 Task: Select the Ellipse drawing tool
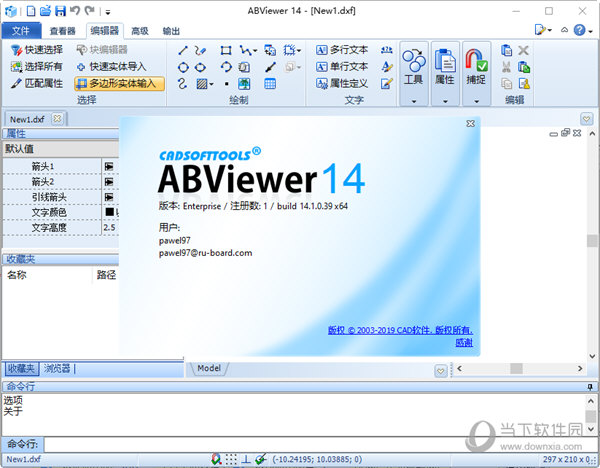[x=200, y=67]
